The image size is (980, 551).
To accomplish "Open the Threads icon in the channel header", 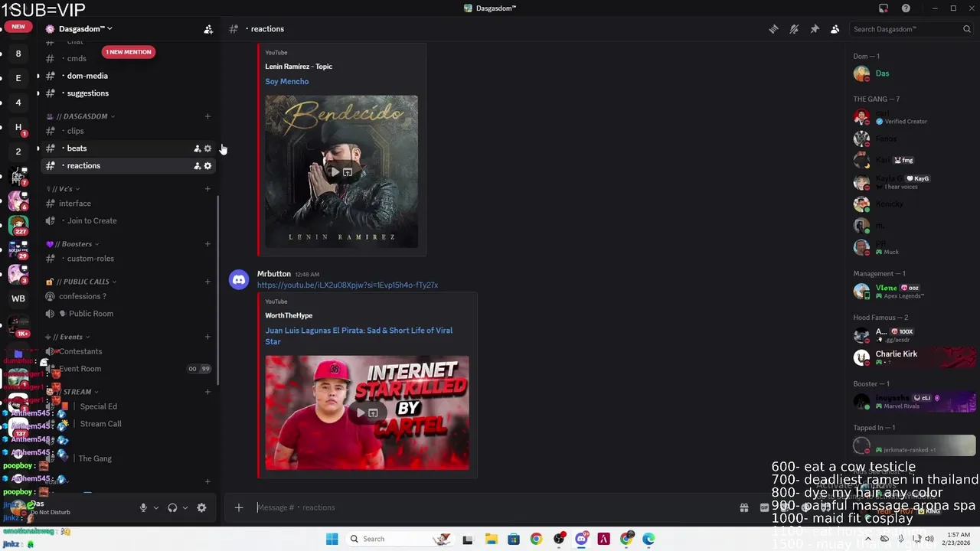I will (x=773, y=29).
